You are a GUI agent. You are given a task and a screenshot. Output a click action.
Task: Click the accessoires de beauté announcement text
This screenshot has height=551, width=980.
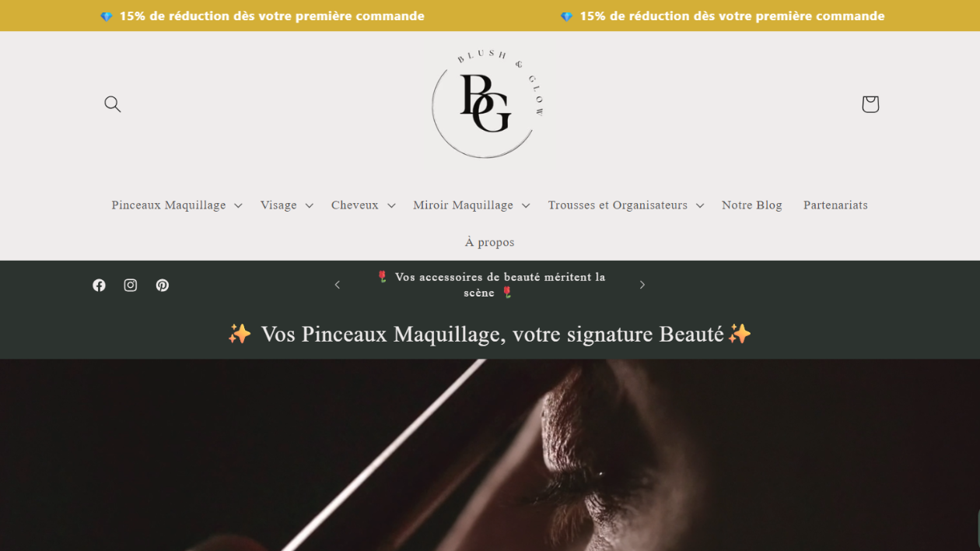point(491,285)
